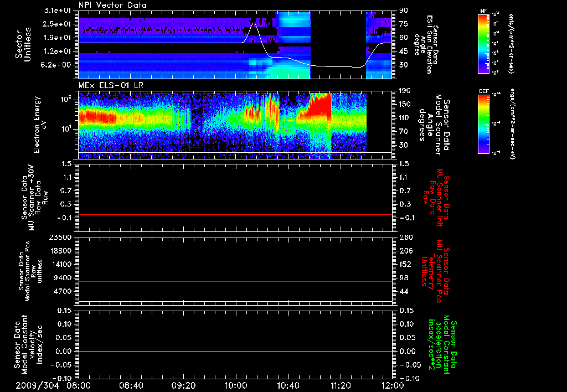Click the 12:00 time axis label

393,386
